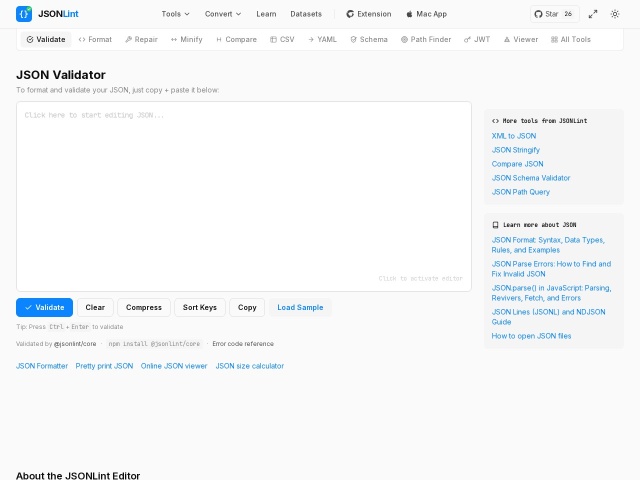The width and height of the screenshot is (640, 480).
Task: Toggle fullscreen with the expand arrows icon
Action: pyautogui.click(x=593, y=14)
